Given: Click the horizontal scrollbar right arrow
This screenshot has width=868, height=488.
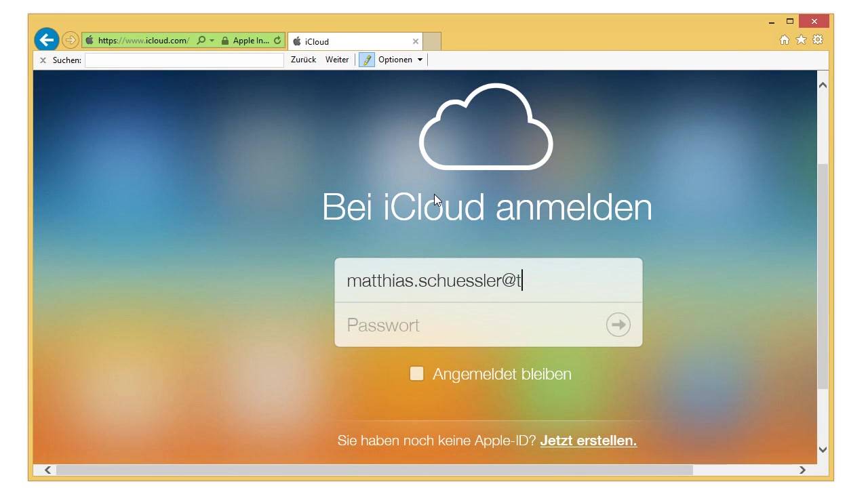Looking at the screenshot, I should (802, 470).
